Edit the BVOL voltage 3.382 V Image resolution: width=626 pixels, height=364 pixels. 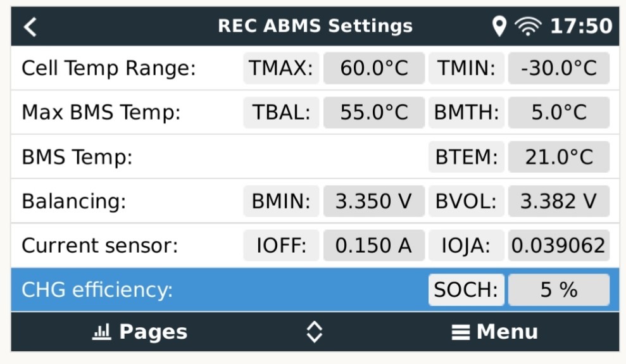[x=558, y=201]
